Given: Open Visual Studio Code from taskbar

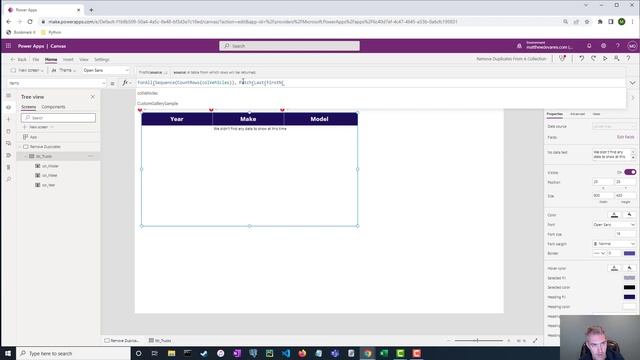Looking at the screenshot, I should [x=286, y=353].
